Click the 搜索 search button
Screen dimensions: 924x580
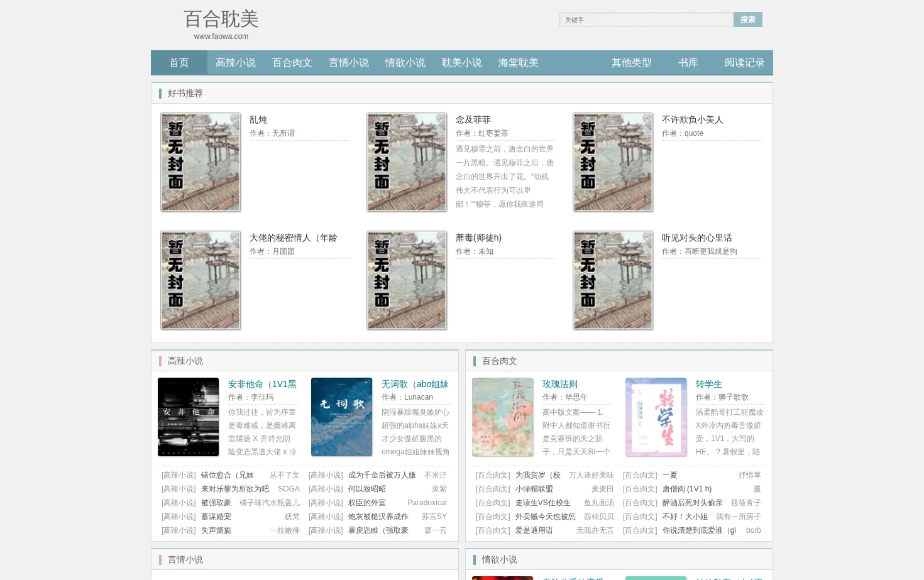pyautogui.click(x=748, y=19)
